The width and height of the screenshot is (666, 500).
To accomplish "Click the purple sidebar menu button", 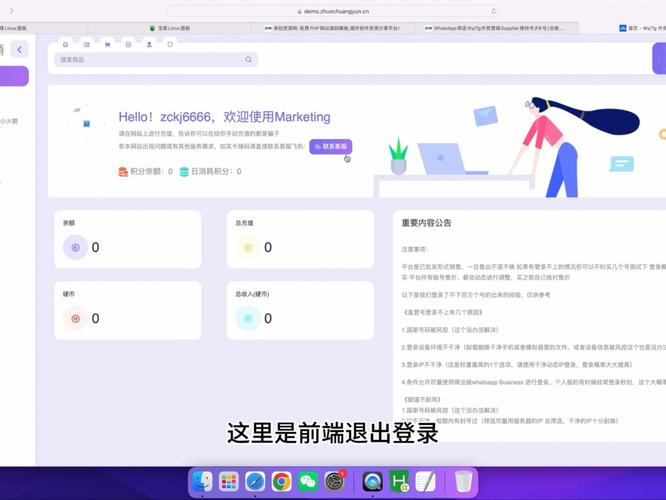I will 14,76.
